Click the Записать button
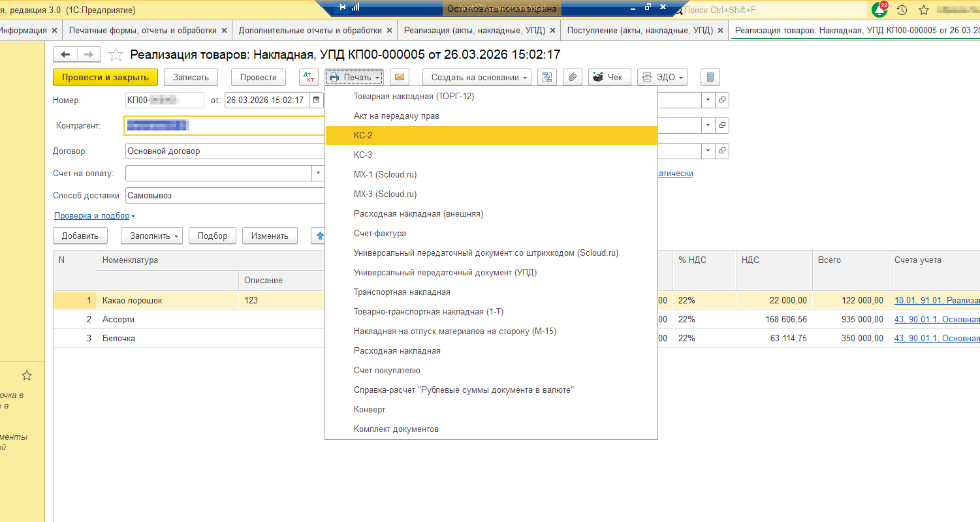980x522 pixels. pos(191,77)
